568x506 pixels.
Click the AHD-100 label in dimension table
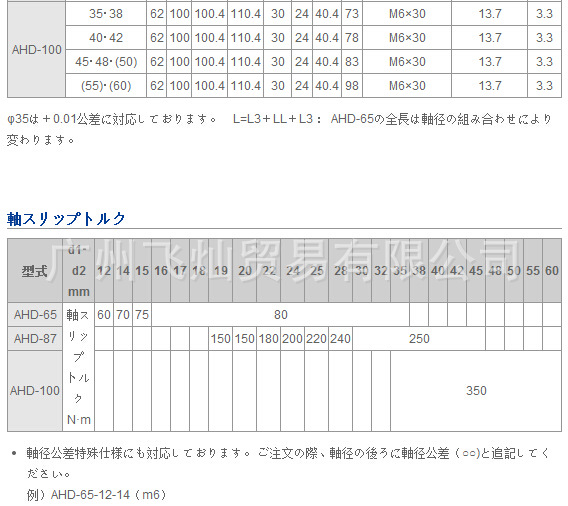click(37, 50)
